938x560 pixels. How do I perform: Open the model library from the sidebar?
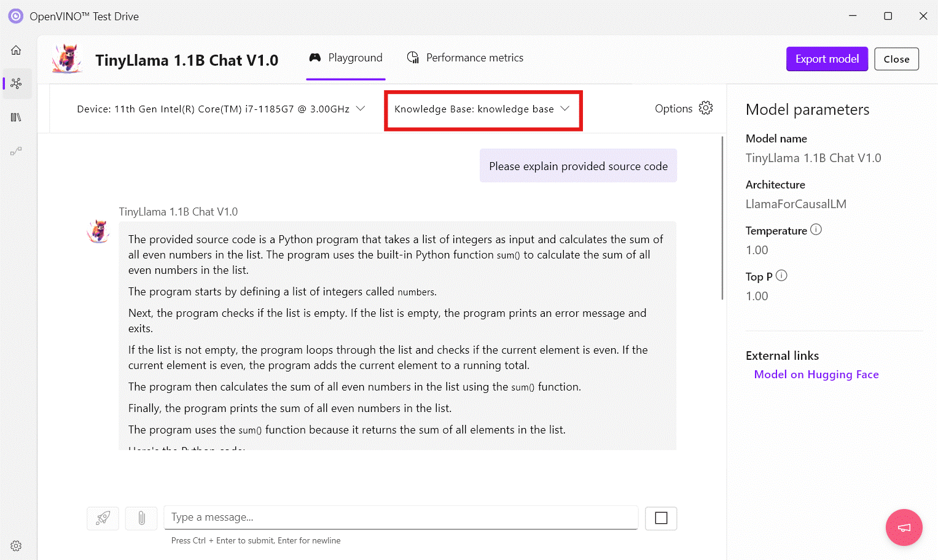click(x=16, y=117)
